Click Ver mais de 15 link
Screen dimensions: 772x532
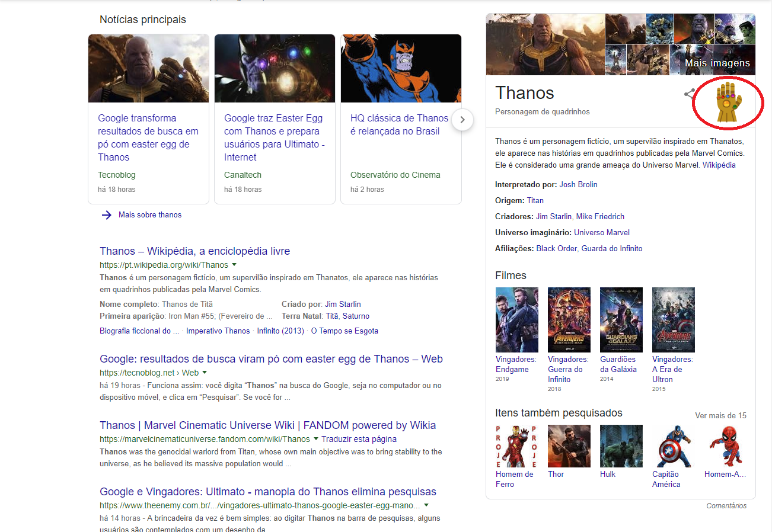tap(720, 415)
